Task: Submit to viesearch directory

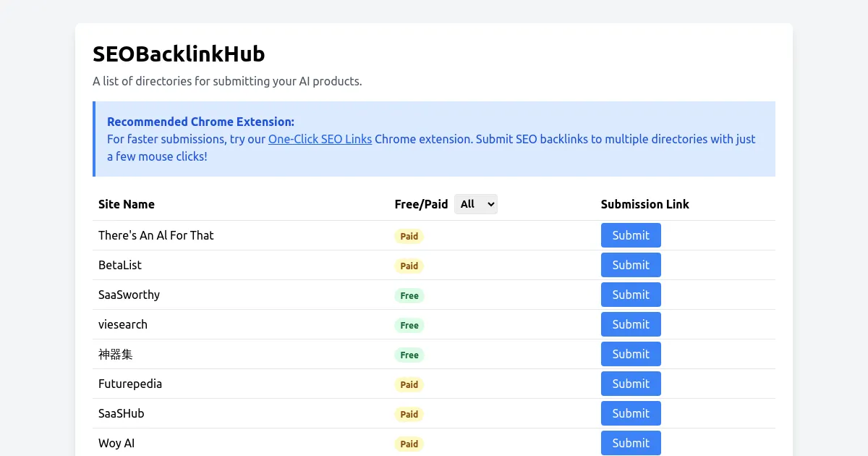Action: [630, 324]
